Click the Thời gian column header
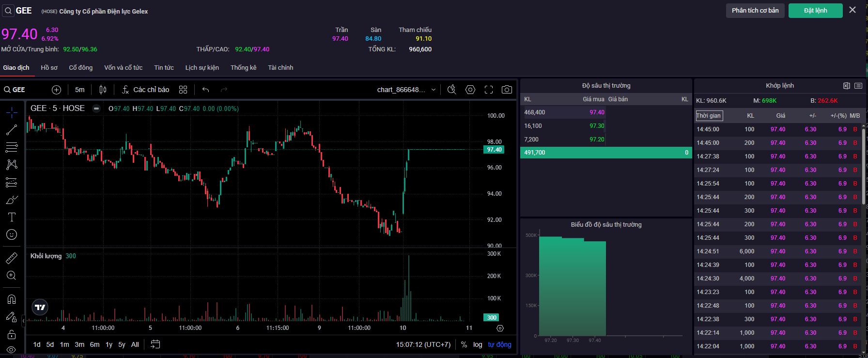Viewport: 868px width, 358px height. click(709, 116)
